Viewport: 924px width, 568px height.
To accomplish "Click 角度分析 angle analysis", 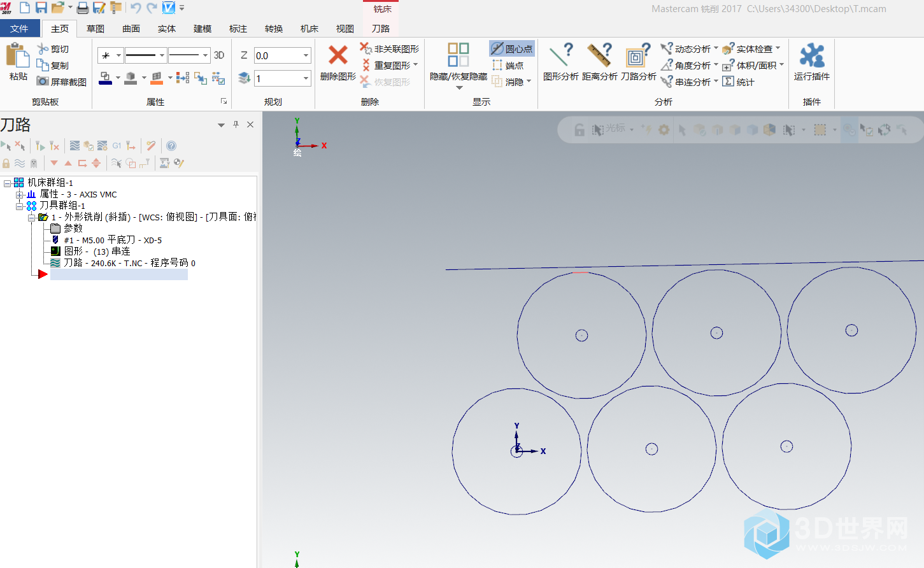I will click(x=689, y=65).
